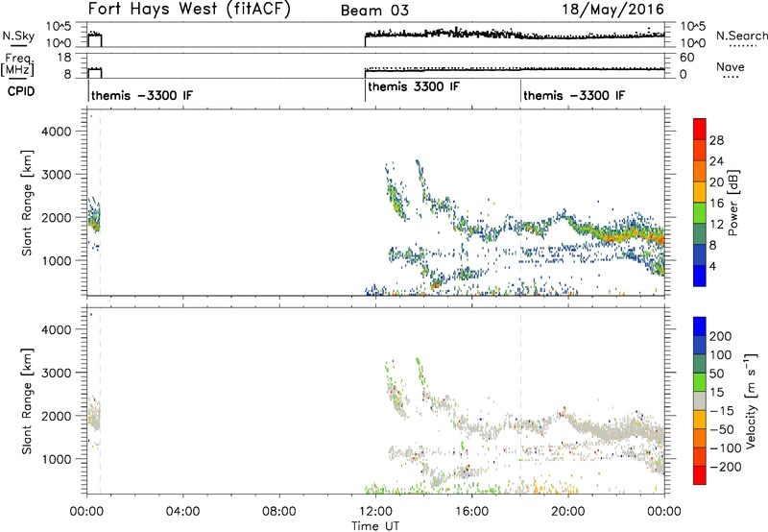Click the '4000' tick on the power panel
Image resolution: width=768 pixels, height=532 pixels.
[x=57, y=132]
